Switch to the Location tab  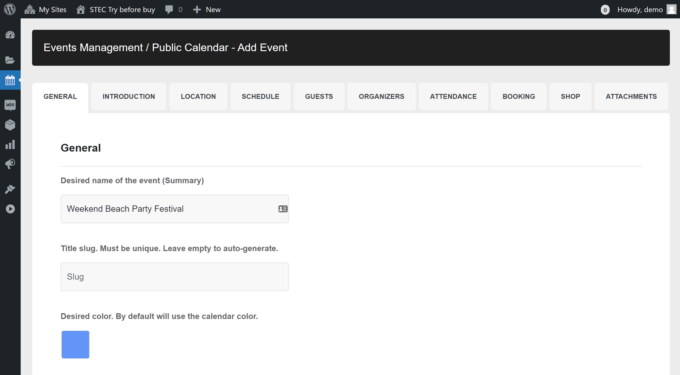[x=198, y=97]
